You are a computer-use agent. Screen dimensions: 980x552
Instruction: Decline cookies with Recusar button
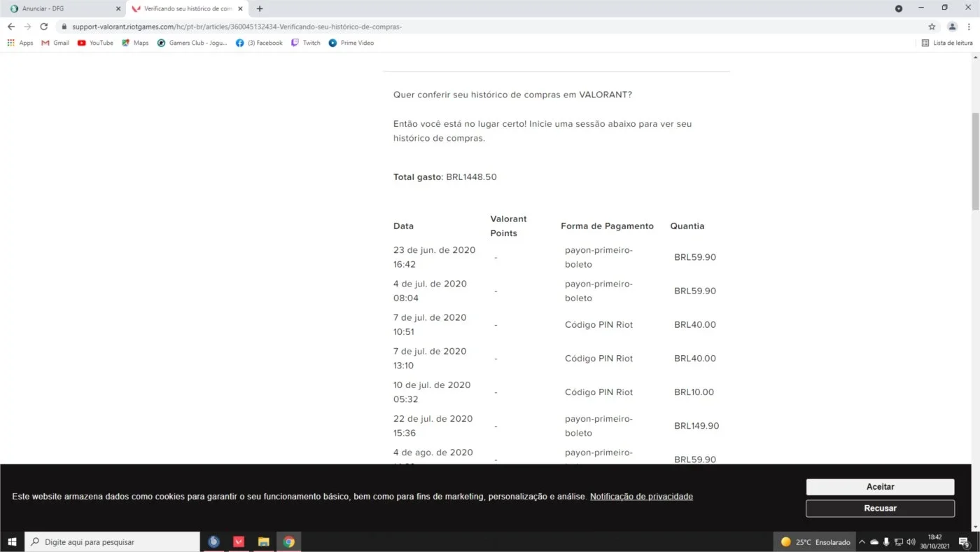[880, 508]
